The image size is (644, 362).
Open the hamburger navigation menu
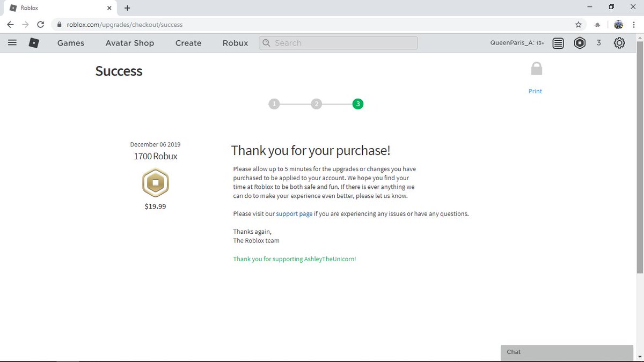pos(12,43)
